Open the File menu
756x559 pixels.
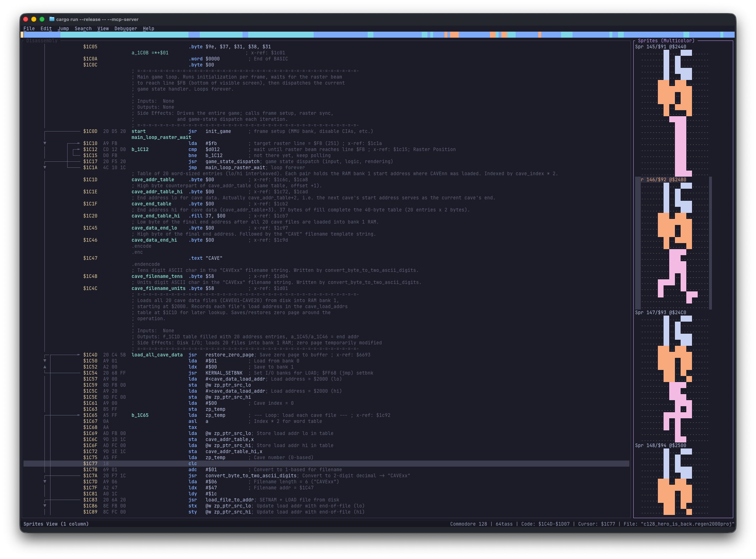[29, 28]
